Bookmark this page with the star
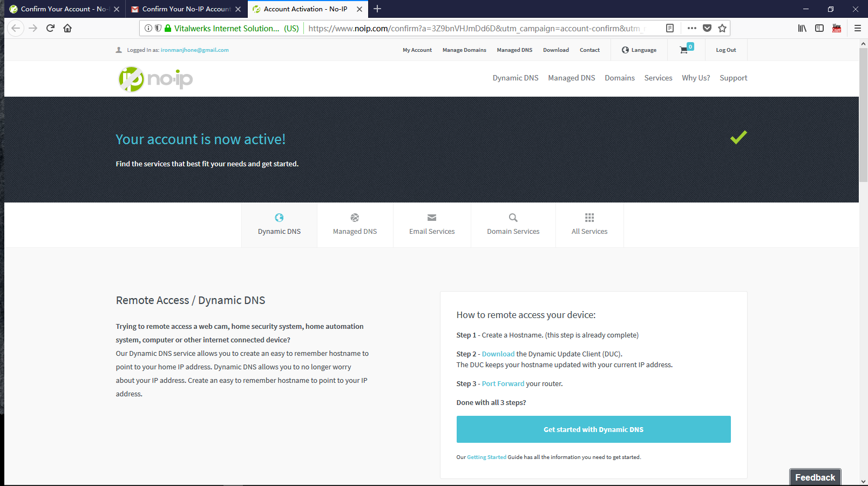The height and width of the screenshot is (486, 868). [722, 28]
